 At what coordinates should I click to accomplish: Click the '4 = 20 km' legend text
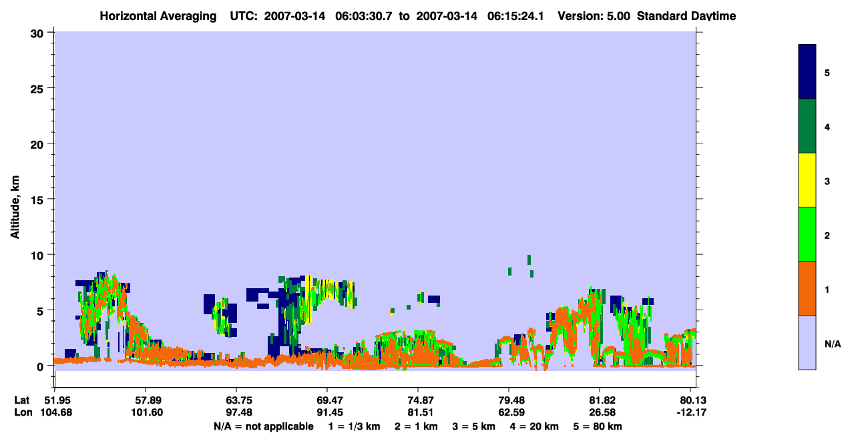coord(535,426)
